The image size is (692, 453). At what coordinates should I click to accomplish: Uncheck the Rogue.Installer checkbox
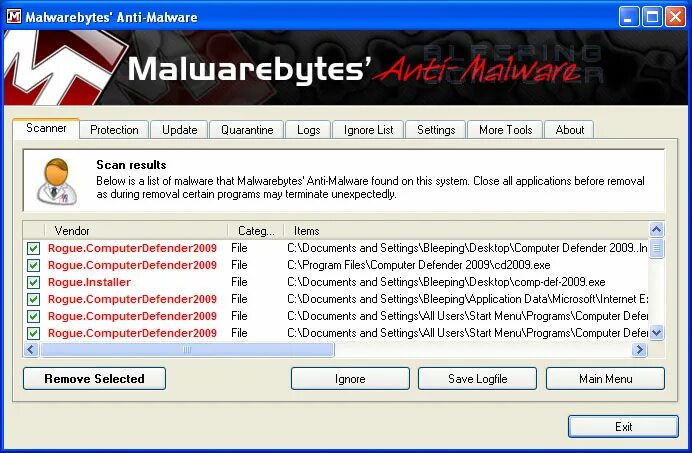[x=33, y=282]
